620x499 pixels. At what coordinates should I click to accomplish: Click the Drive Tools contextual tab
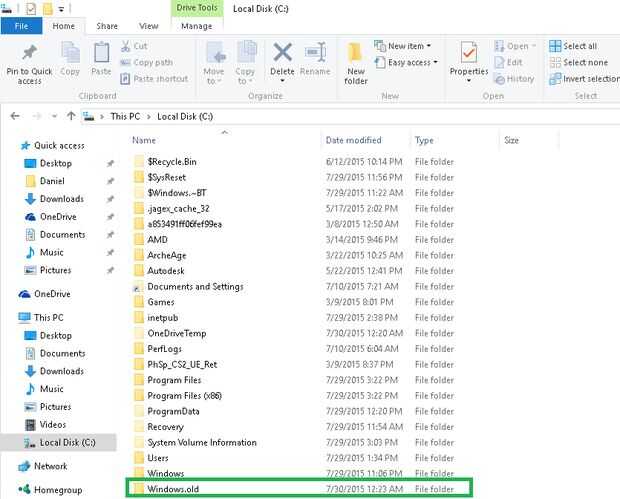[x=197, y=8]
